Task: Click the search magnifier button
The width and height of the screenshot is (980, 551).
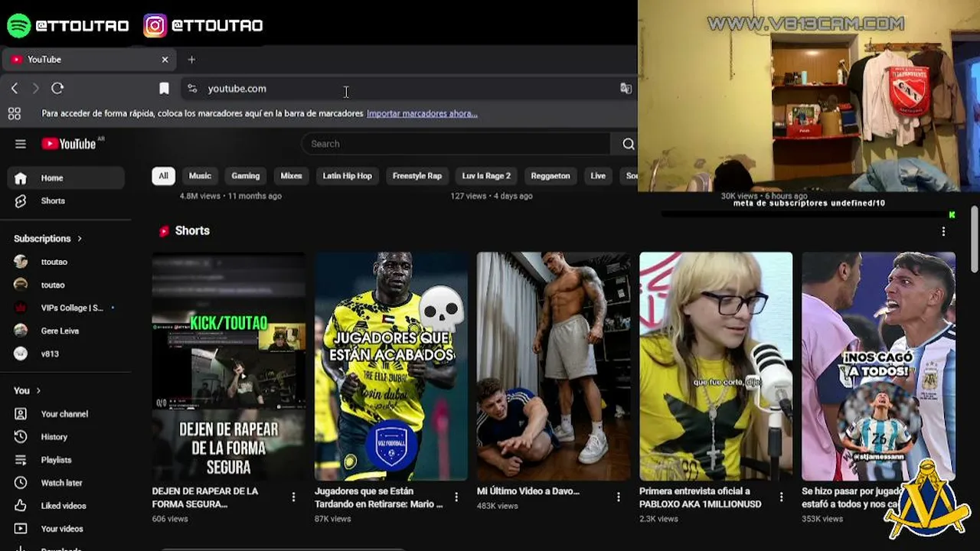Action: click(x=628, y=144)
